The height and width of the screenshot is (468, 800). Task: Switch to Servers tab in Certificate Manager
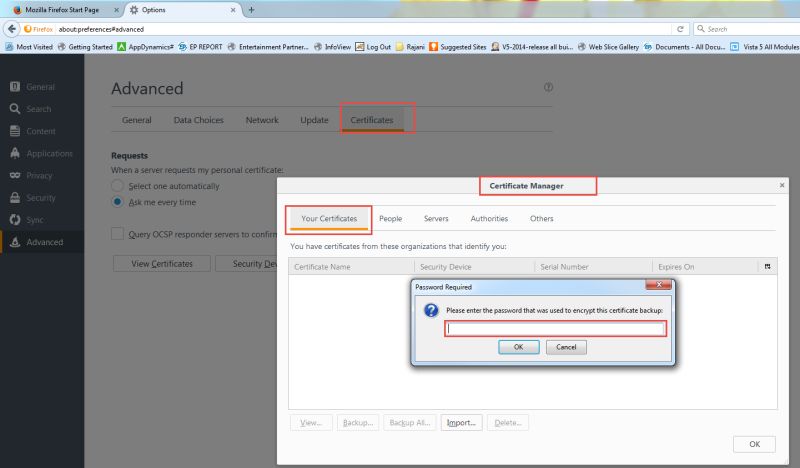click(x=436, y=218)
